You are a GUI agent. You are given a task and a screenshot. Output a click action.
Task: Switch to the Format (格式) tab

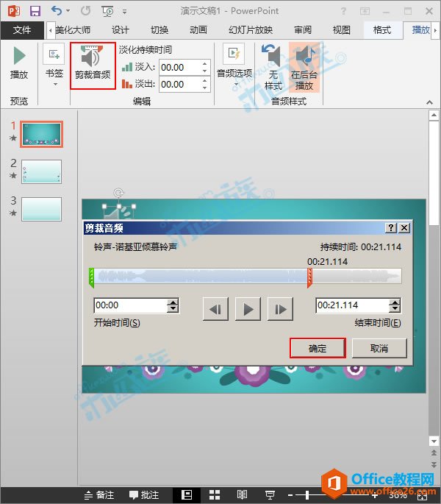click(382, 30)
